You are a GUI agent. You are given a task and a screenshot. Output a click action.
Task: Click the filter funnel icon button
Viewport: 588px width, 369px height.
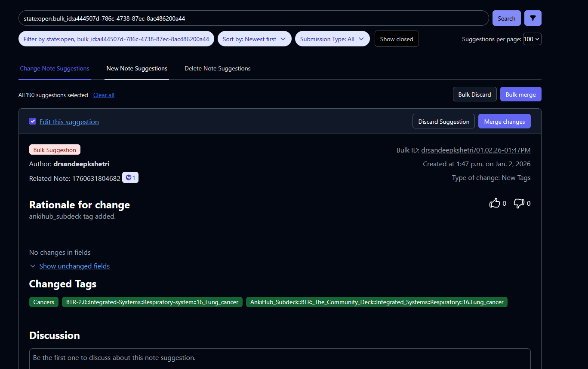pos(533,18)
